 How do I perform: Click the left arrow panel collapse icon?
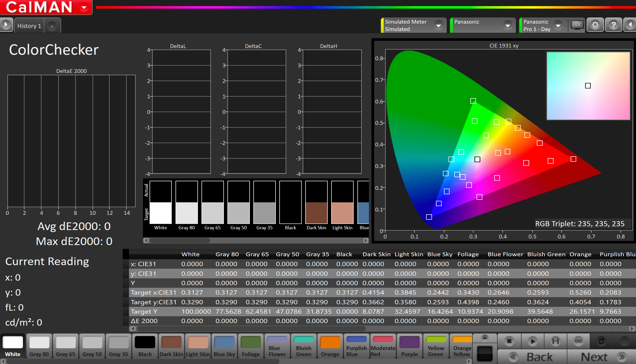(630, 25)
